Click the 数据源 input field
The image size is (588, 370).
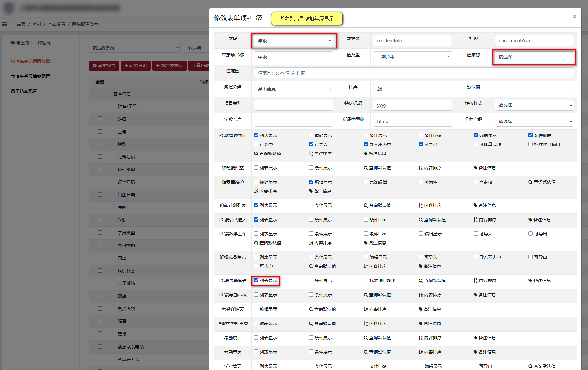click(x=413, y=41)
